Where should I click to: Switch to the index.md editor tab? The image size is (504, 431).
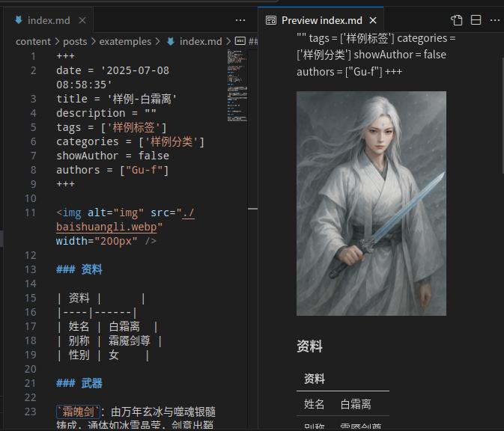pos(49,20)
